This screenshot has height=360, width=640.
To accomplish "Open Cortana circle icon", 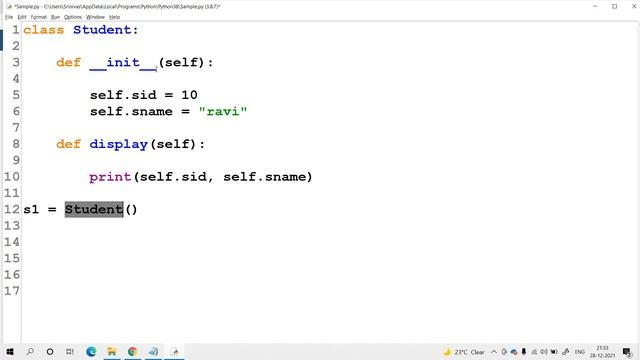I will click(50, 351).
